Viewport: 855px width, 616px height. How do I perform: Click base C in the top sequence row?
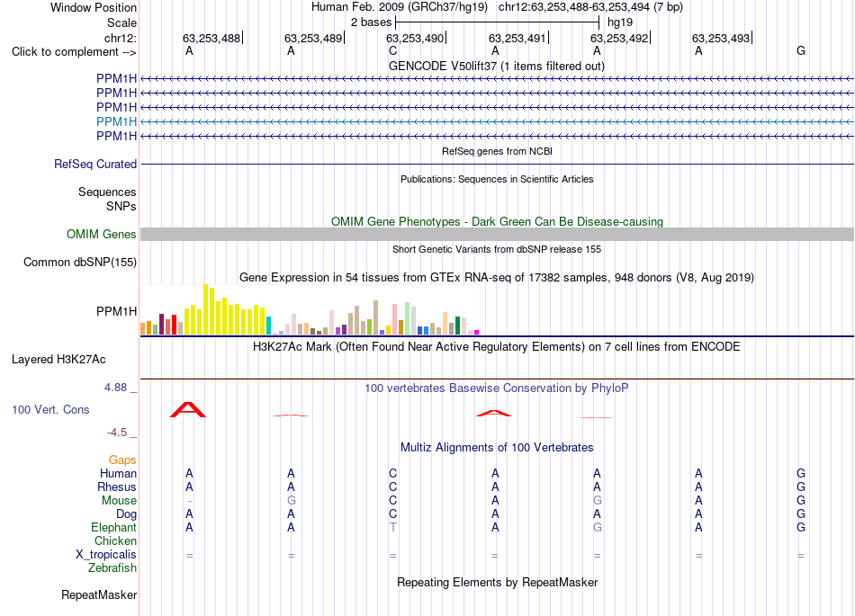[x=392, y=51]
